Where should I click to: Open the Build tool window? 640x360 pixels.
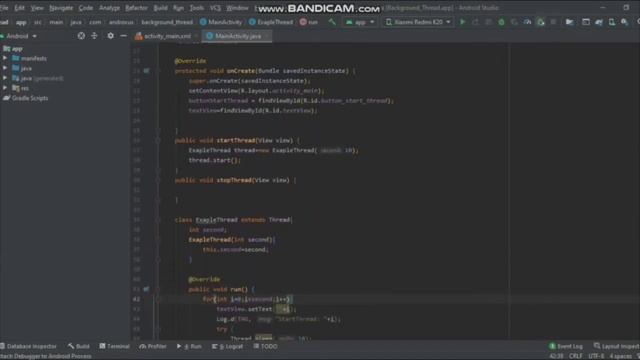click(x=79, y=346)
